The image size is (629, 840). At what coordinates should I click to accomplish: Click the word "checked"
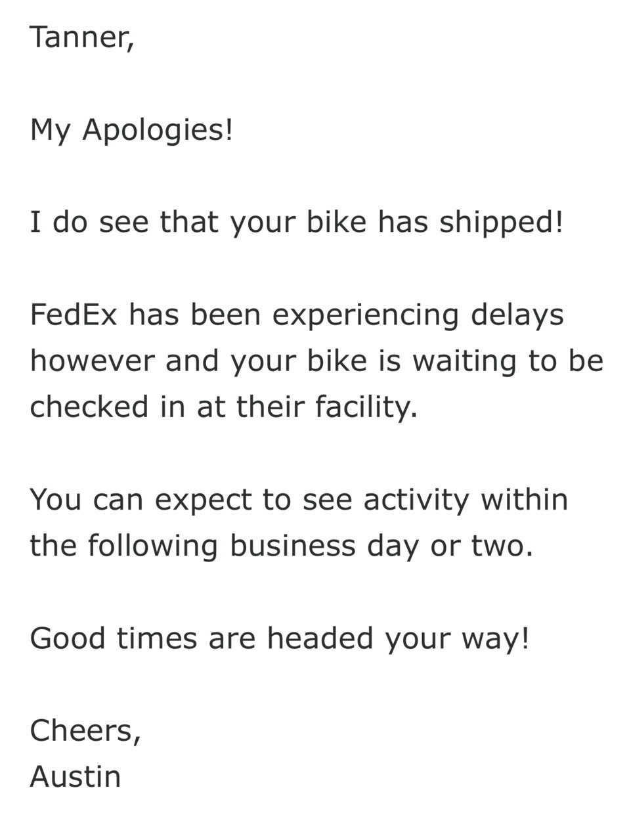click(x=90, y=407)
